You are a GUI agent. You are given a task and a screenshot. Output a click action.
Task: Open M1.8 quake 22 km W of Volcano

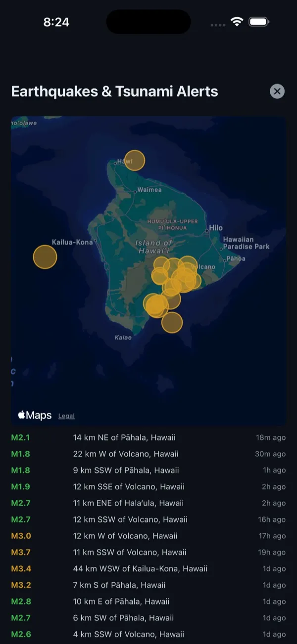pyautogui.click(x=148, y=454)
